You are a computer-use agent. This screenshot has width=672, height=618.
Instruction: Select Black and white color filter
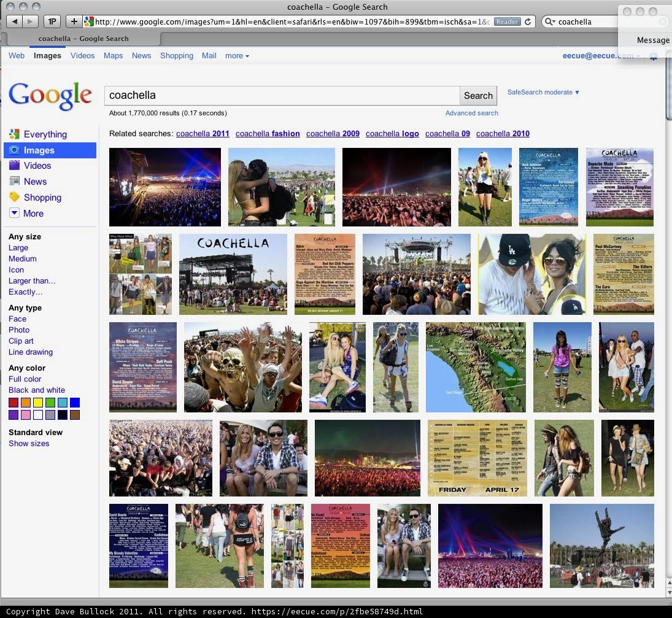[37, 390]
